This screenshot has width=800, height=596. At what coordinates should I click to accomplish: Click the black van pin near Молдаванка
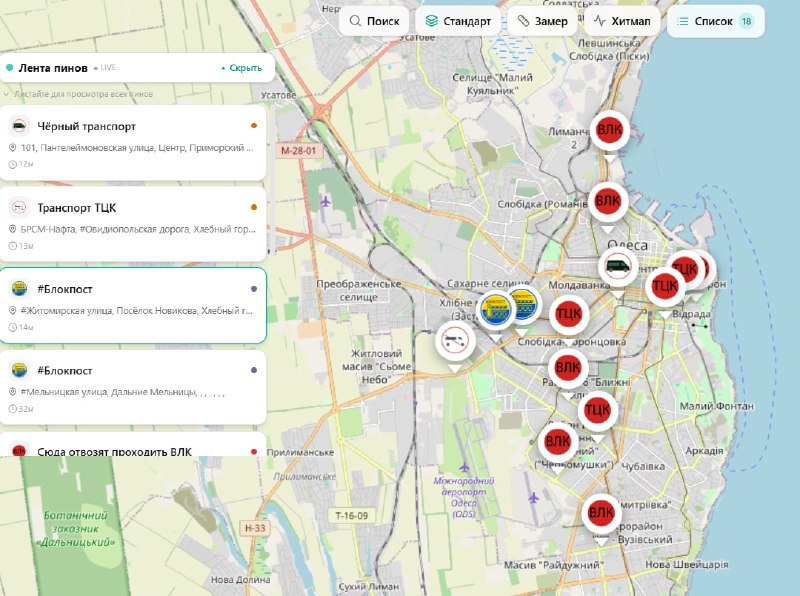coord(618,267)
